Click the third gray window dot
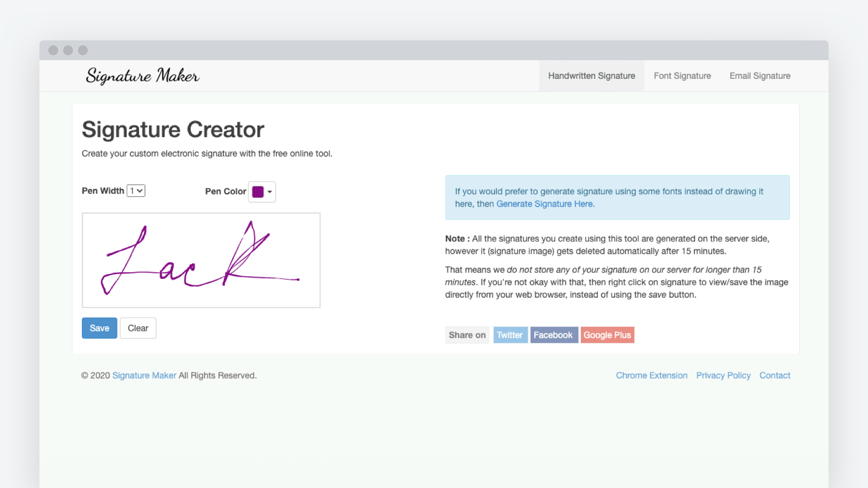 [x=83, y=50]
